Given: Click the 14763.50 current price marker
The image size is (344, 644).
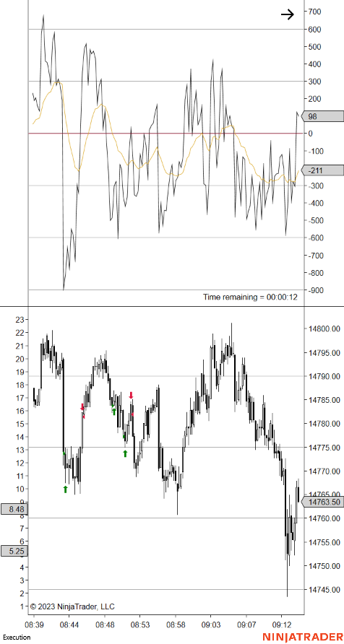Looking at the screenshot, I should click(322, 502).
